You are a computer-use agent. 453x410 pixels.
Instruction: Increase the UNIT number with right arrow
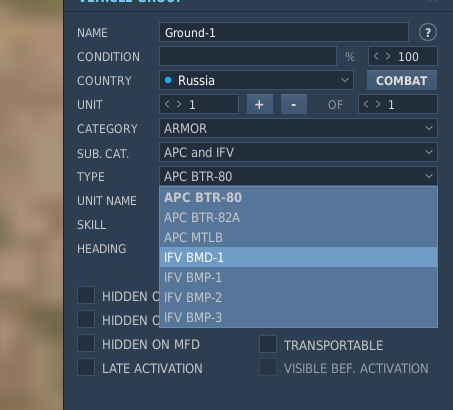(x=179, y=104)
